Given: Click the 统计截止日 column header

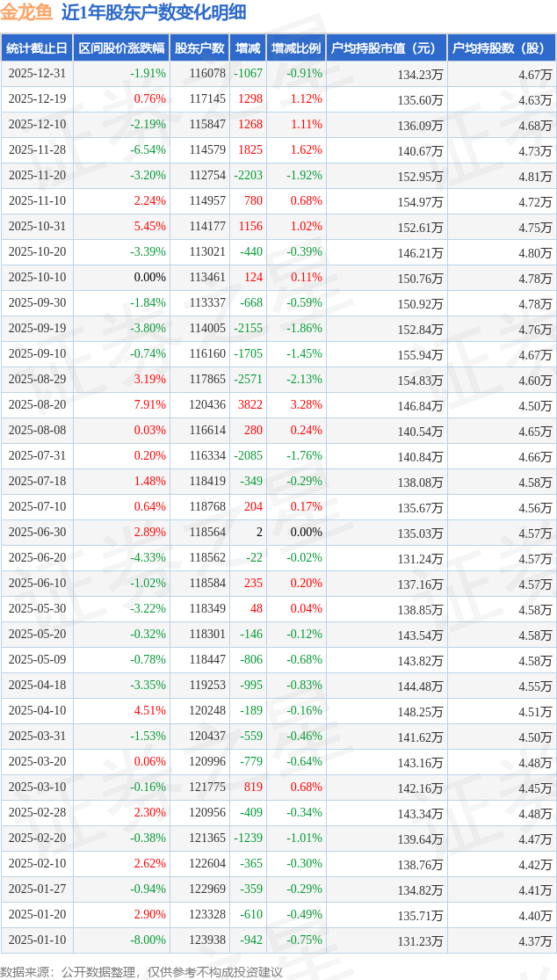Looking at the screenshot, I should [37, 48].
